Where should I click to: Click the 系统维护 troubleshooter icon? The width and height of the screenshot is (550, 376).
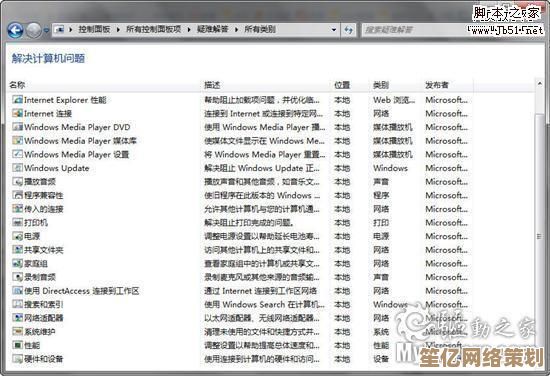click(x=17, y=332)
